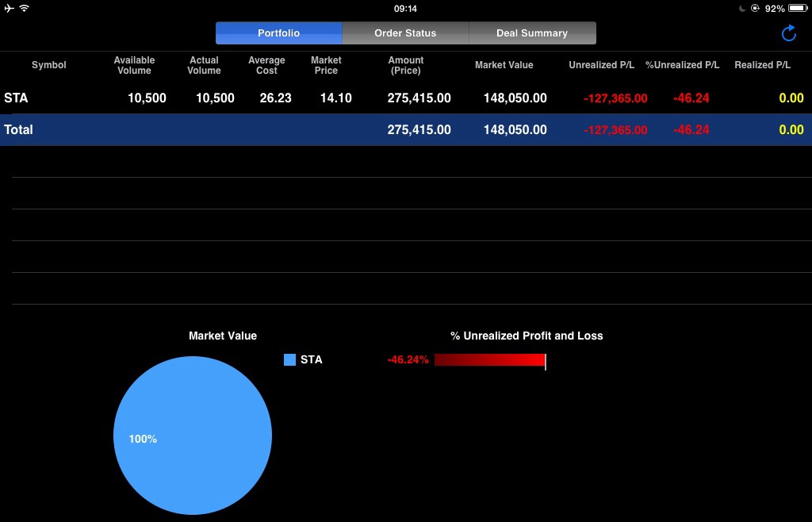The width and height of the screenshot is (812, 522).
Task: Tap the blue market value pie chart
Action: tap(193, 436)
